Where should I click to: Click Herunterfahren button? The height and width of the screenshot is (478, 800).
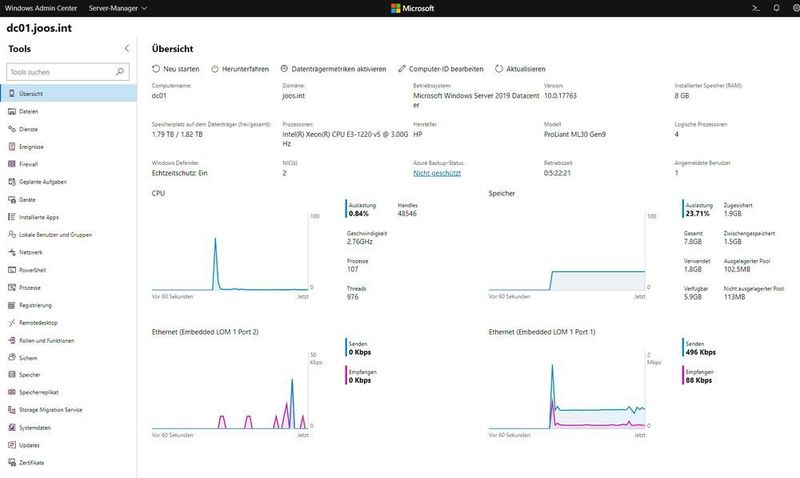240,69
